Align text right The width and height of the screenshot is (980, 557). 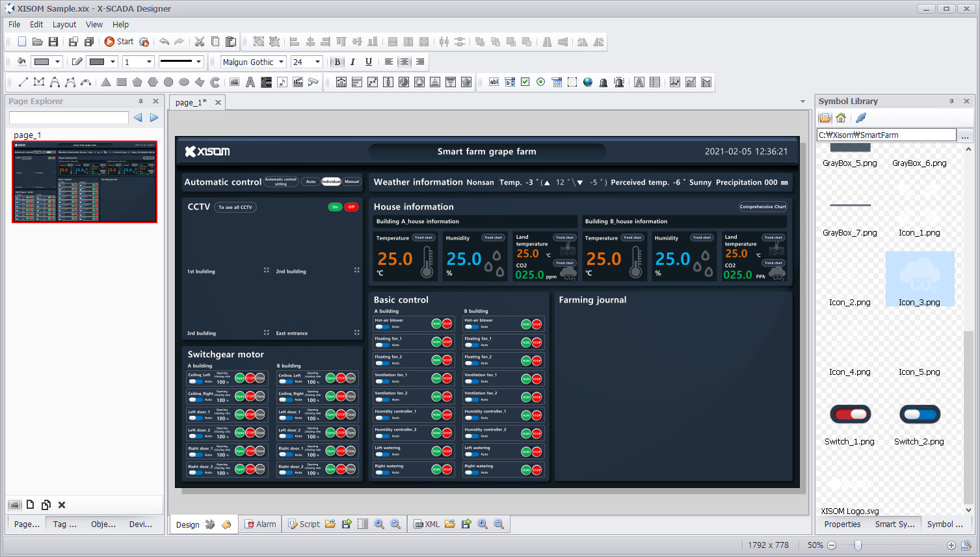(420, 62)
